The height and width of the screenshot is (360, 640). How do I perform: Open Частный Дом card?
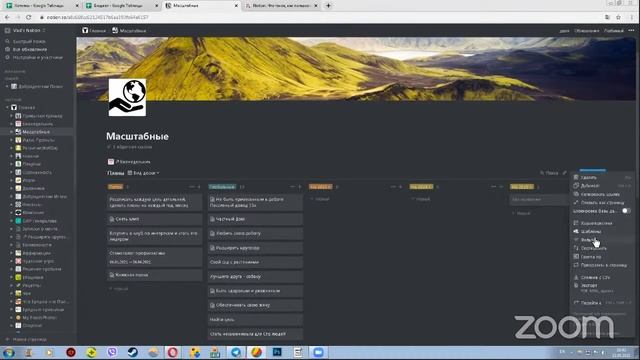(256, 219)
